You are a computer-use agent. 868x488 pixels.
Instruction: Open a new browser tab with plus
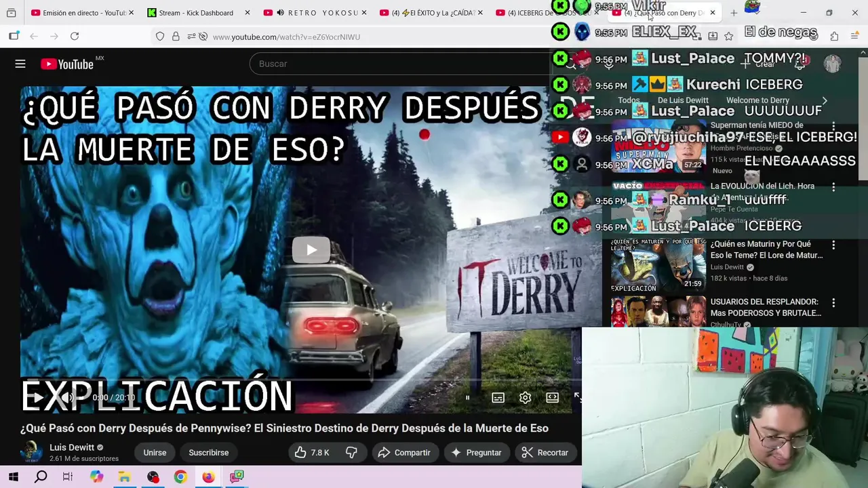[x=734, y=13]
